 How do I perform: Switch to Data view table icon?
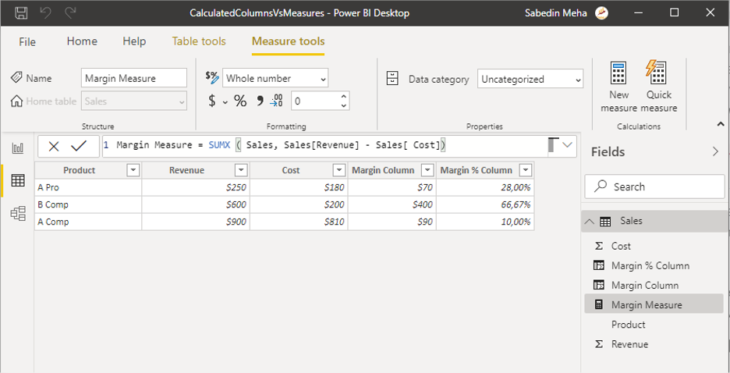(x=18, y=181)
